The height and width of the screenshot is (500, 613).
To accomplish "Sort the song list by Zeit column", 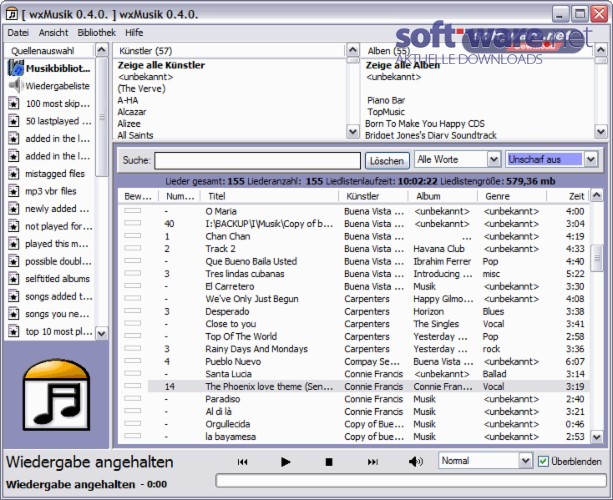I will [x=568, y=196].
